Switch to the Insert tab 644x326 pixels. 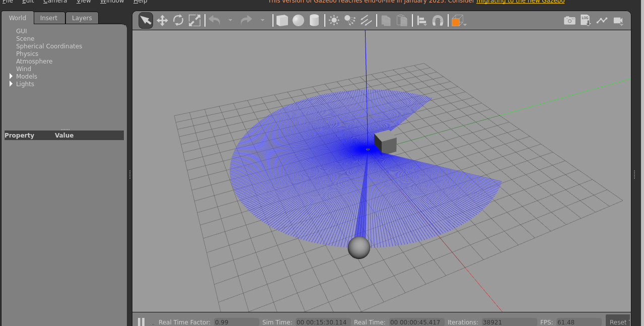pos(49,18)
